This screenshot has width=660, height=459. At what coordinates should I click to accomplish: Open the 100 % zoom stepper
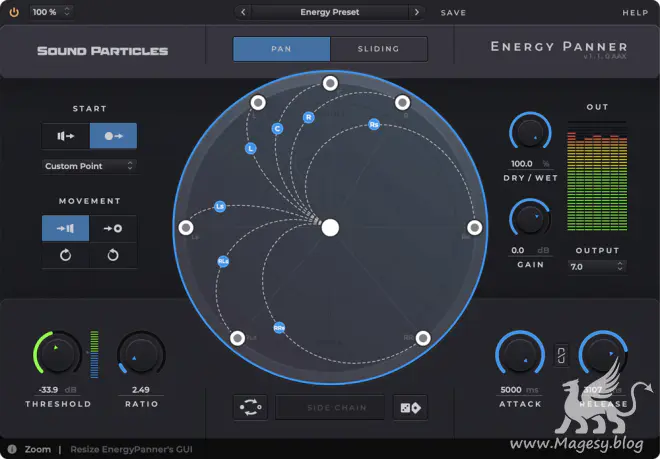pyautogui.click(x=51, y=12)
